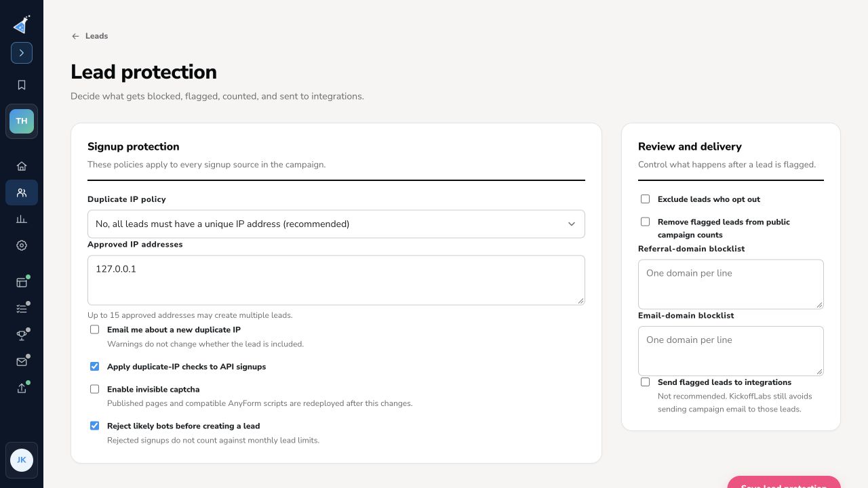868x488 pixels.
Task: Open the settings gear icon
Action: tap(22, 245)
